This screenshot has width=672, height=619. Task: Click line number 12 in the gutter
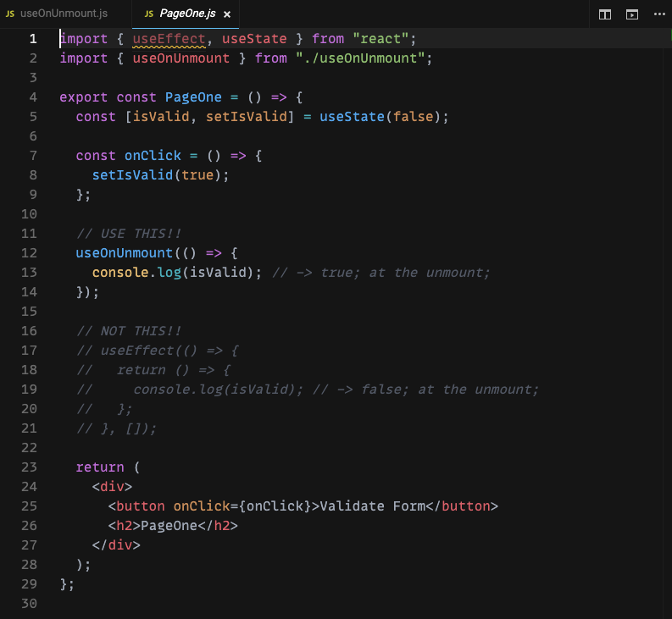pos(29,253)
